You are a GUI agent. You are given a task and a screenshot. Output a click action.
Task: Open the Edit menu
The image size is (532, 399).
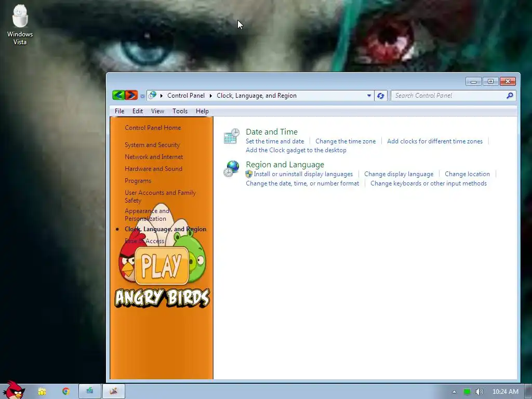pyautogui.click(x=137, y=111)
